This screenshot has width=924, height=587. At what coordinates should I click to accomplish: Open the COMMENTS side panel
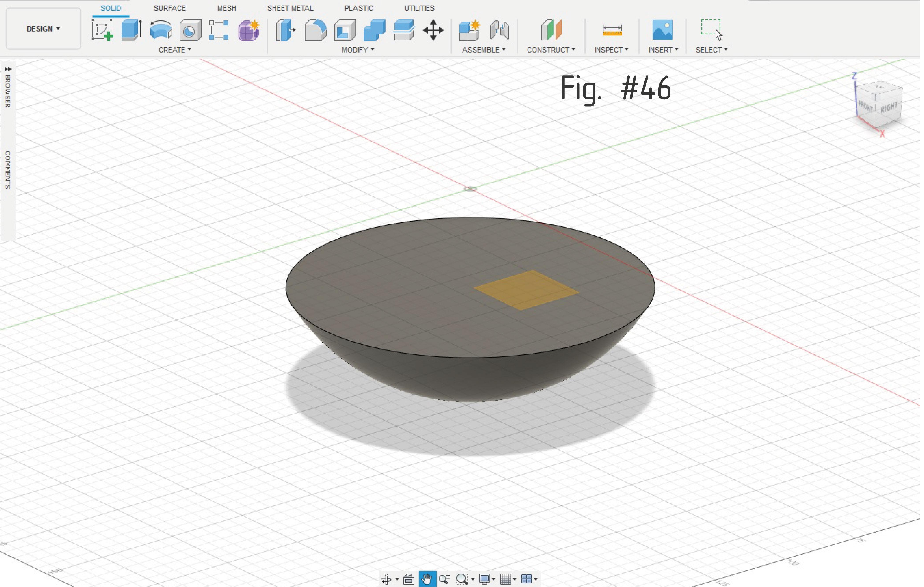click(8, 170)
